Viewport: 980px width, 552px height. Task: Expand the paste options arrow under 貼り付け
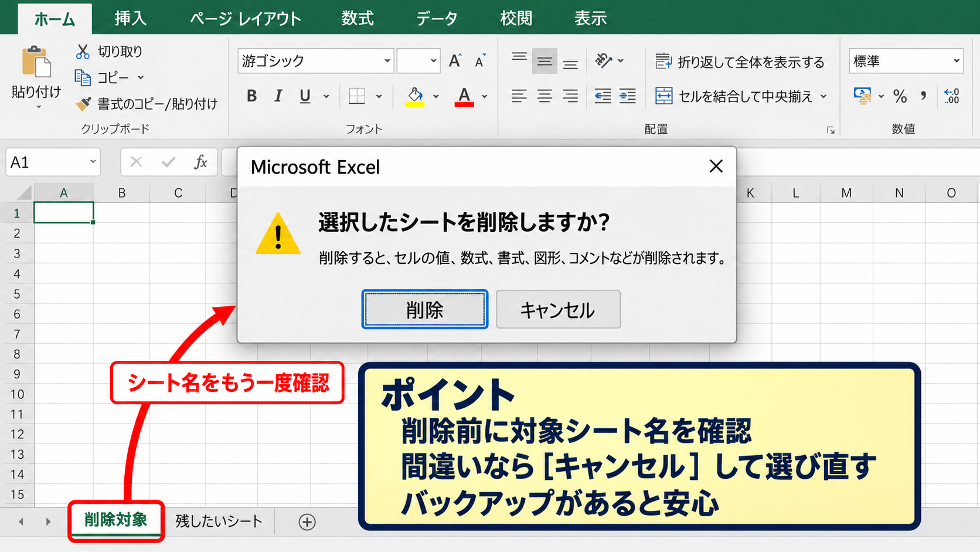(x=39, y=107)
